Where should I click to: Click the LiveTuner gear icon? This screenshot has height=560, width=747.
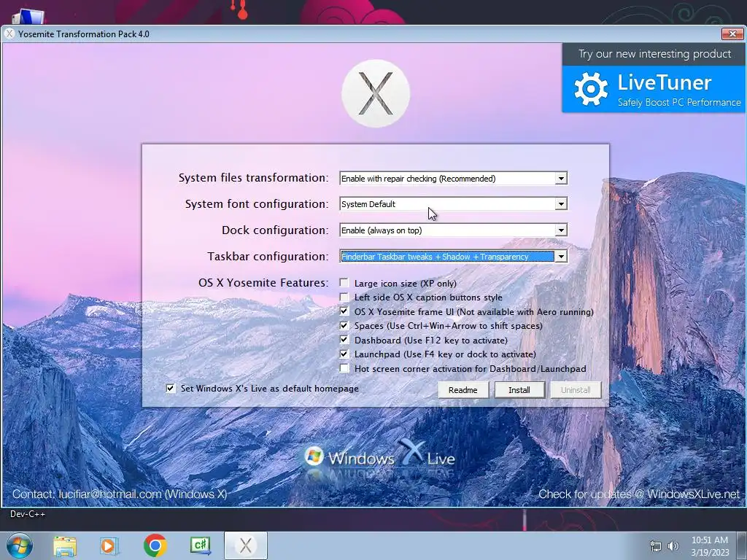591,88
